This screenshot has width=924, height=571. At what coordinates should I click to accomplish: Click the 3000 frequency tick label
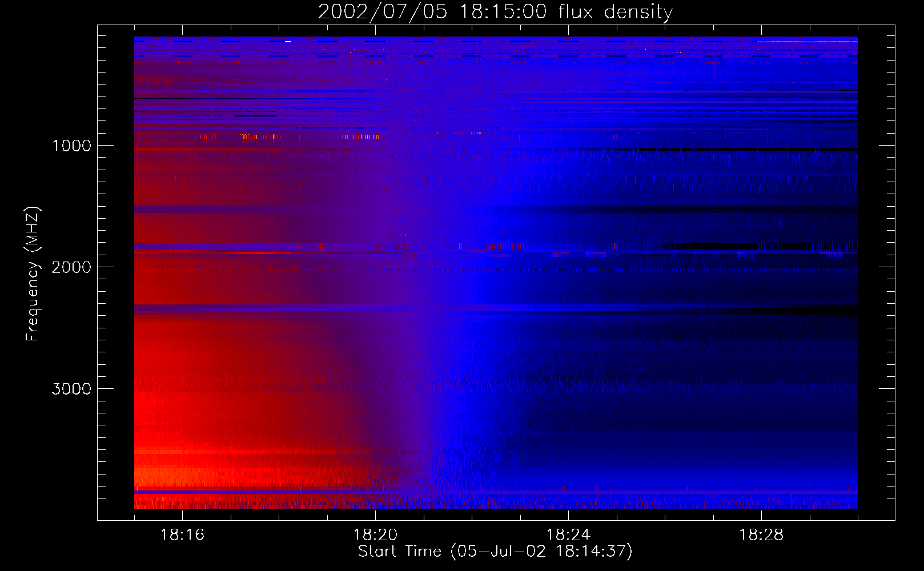[x=71, y=389]
